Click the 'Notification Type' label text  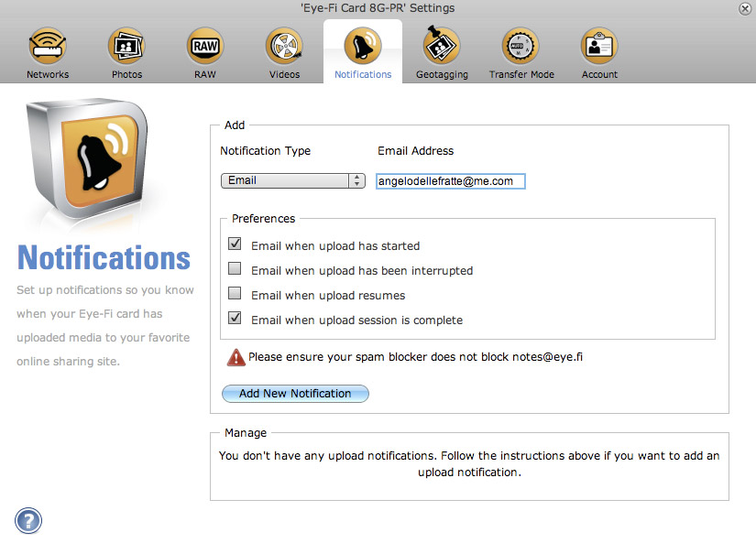pos(265,151)
